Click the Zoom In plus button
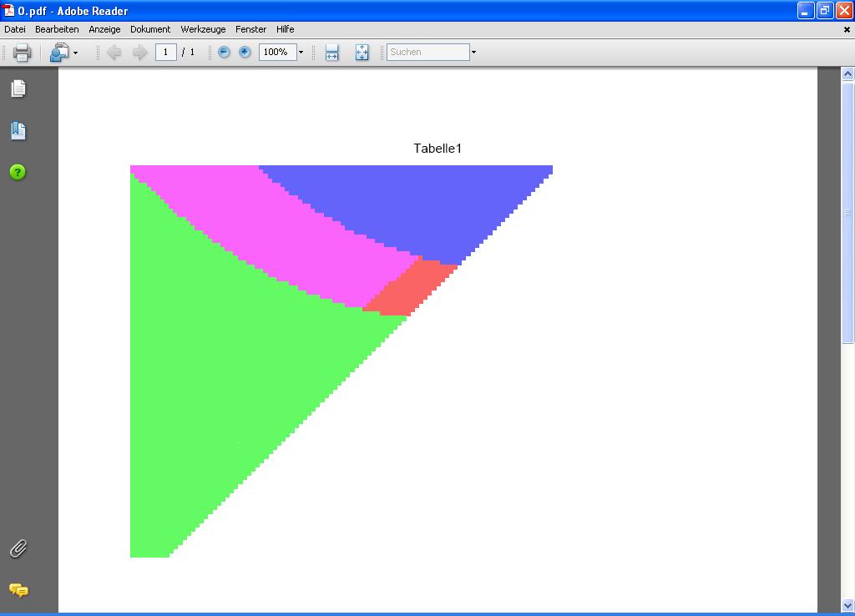 tap(244, 52)
